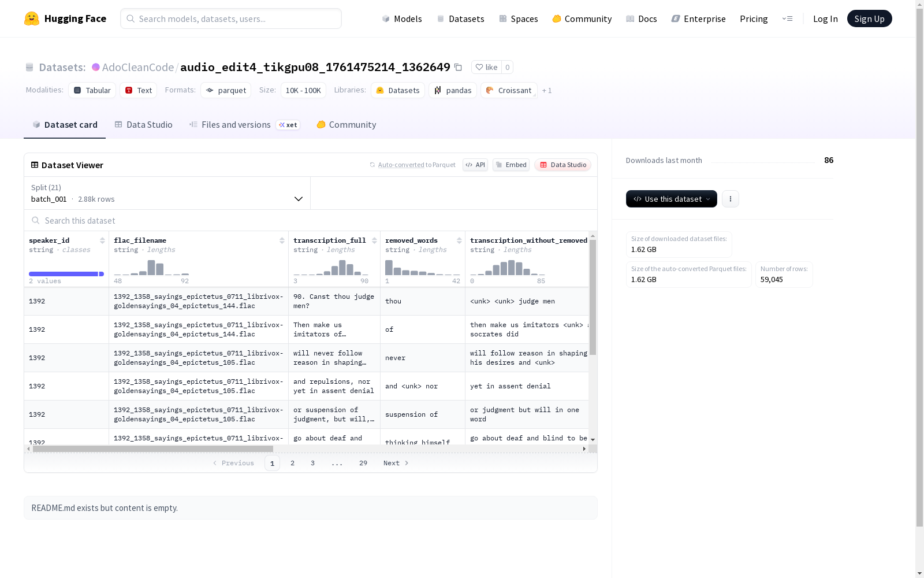The image size is (924, 578).
Task: Click the flac_filename length histogram
Action: click(151, 267)
